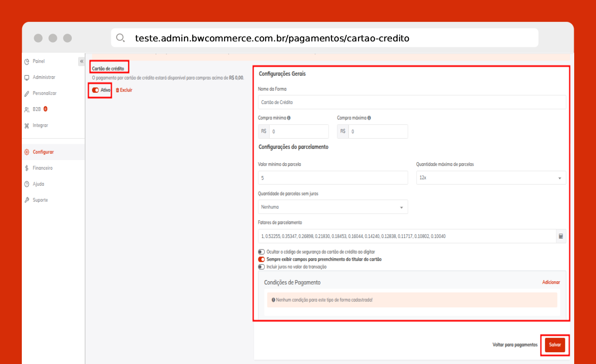Go to Administrar in the sidebar
This screenshot has width=596, height=364.
[44, 78]
